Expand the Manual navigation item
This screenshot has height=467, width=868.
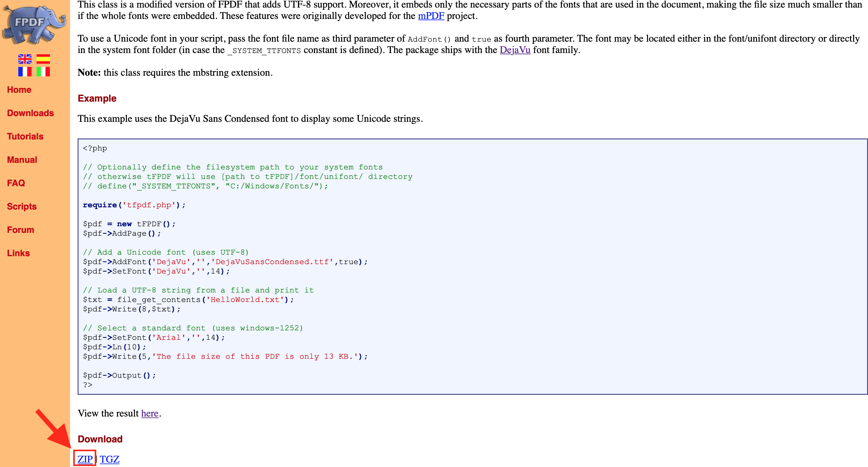(21, 160)
